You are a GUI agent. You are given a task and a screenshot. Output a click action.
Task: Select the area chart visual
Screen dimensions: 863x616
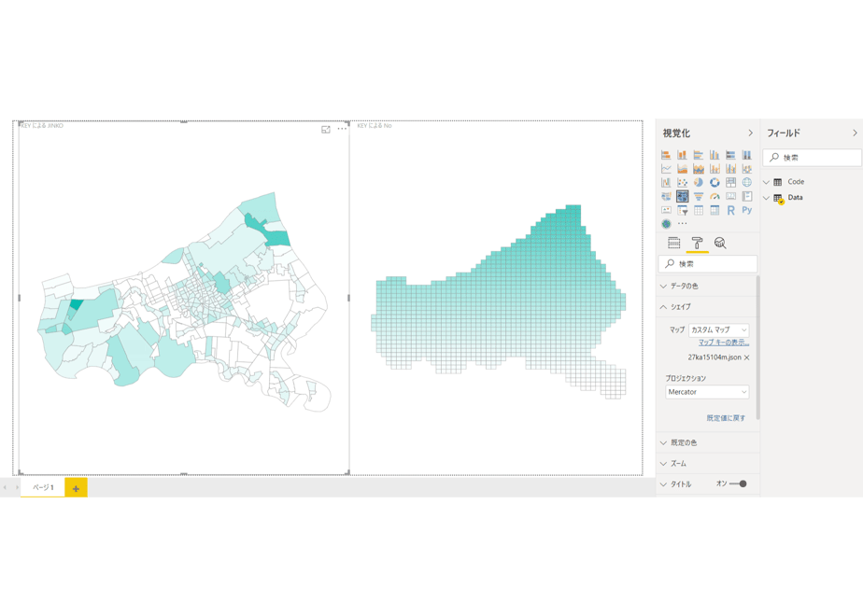(x=682, y=168)
